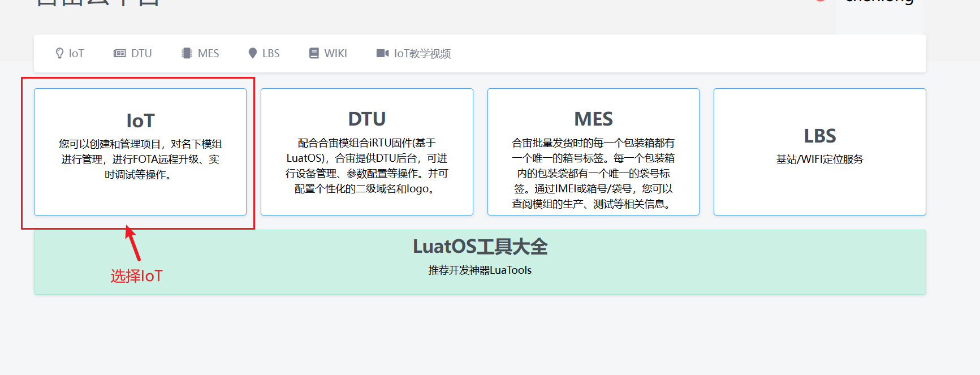Open the LuatOS工具大全 banner
The image size is (980, 375).
tap(480, 262)
